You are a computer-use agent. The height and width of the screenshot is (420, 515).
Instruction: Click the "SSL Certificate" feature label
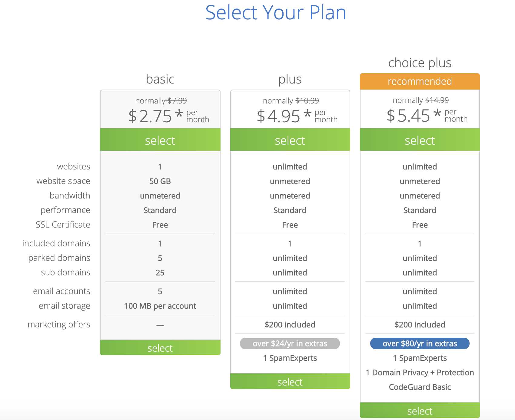(x=63, y=225)
